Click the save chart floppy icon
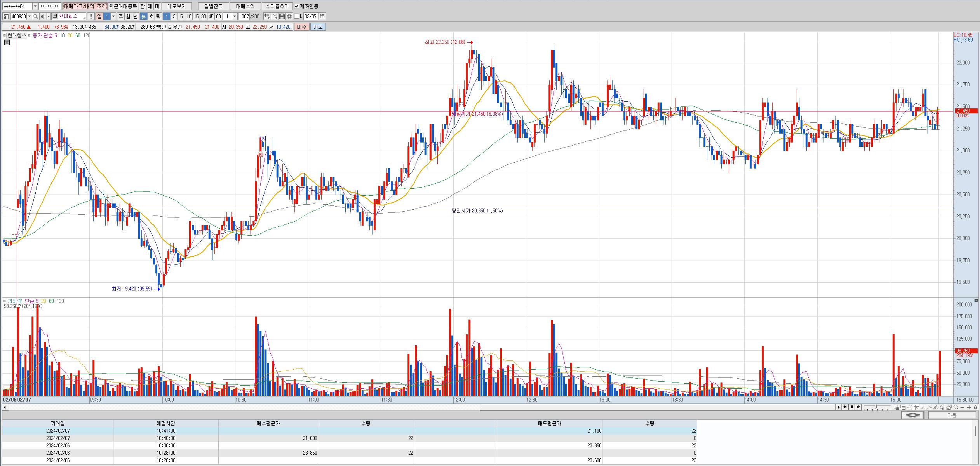This screenshot has height=466, width=980. 282,16
